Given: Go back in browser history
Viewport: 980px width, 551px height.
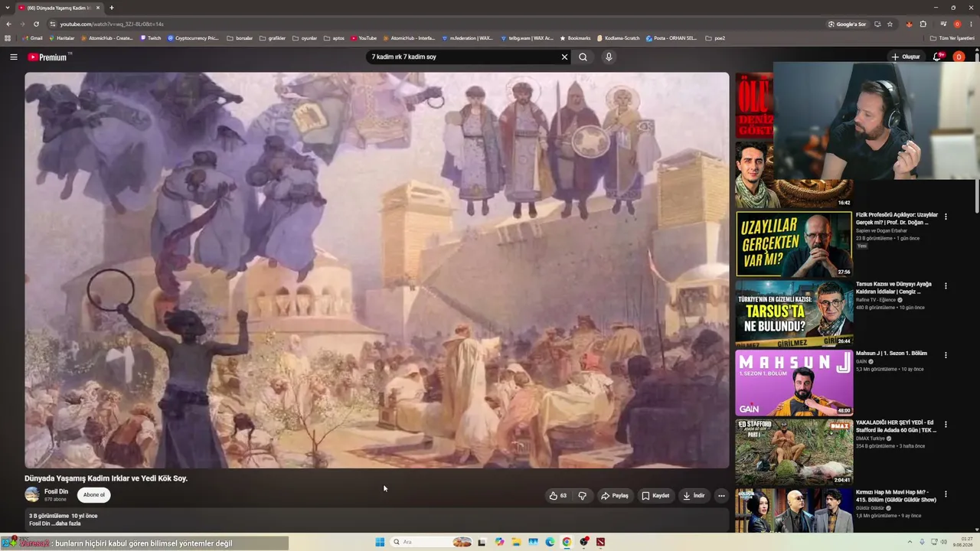Looking at the screenshot, I should point(8,24).
